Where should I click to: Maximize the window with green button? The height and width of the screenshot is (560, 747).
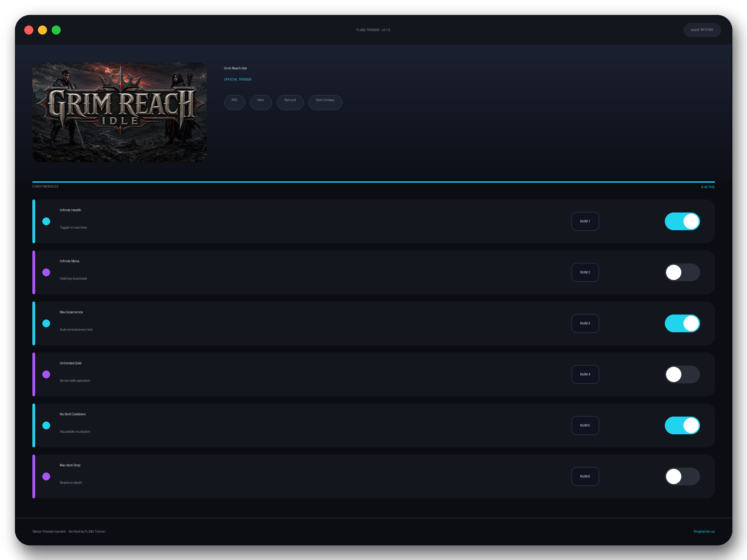(x=56, y=30)
